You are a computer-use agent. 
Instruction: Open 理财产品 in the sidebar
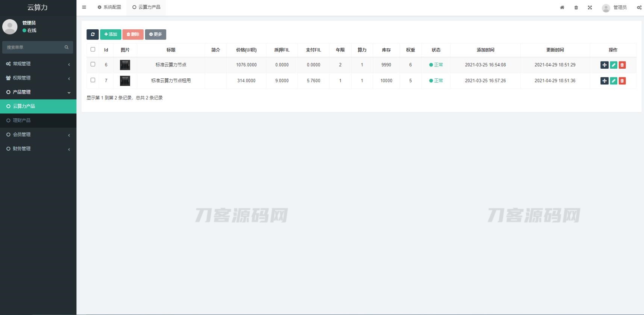tap(22, 121)
